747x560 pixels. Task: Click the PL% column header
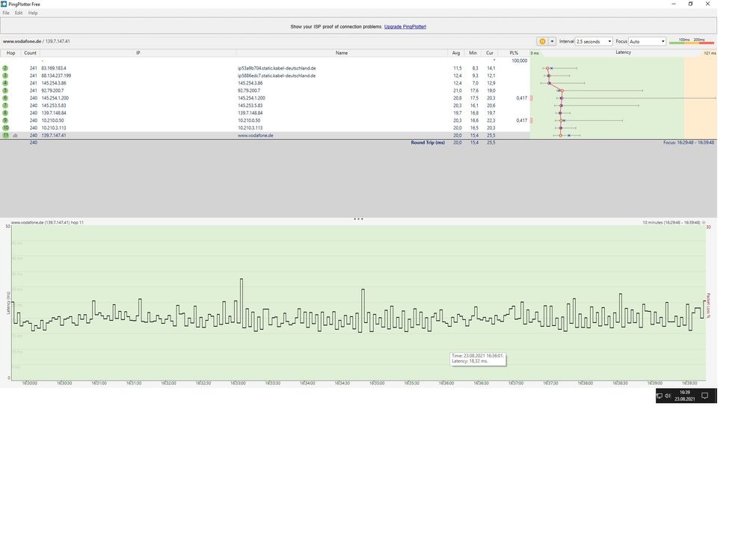tap(514, 53)
